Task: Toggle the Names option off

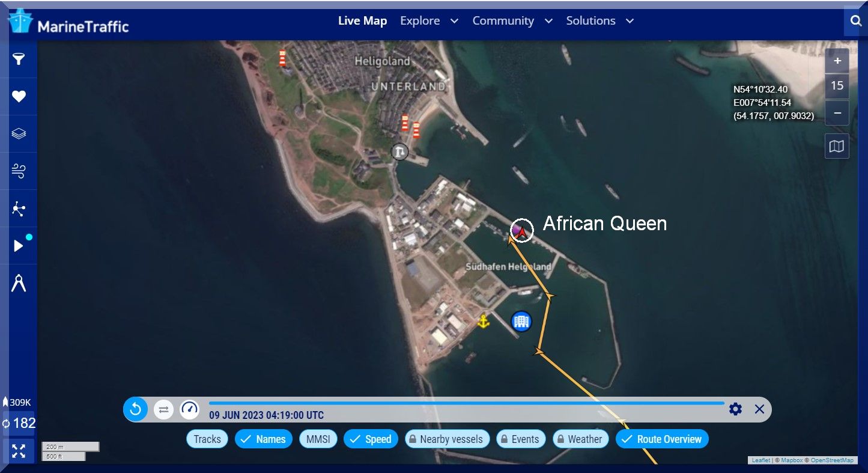Action: pyautogui.click(x=264, y=439)
